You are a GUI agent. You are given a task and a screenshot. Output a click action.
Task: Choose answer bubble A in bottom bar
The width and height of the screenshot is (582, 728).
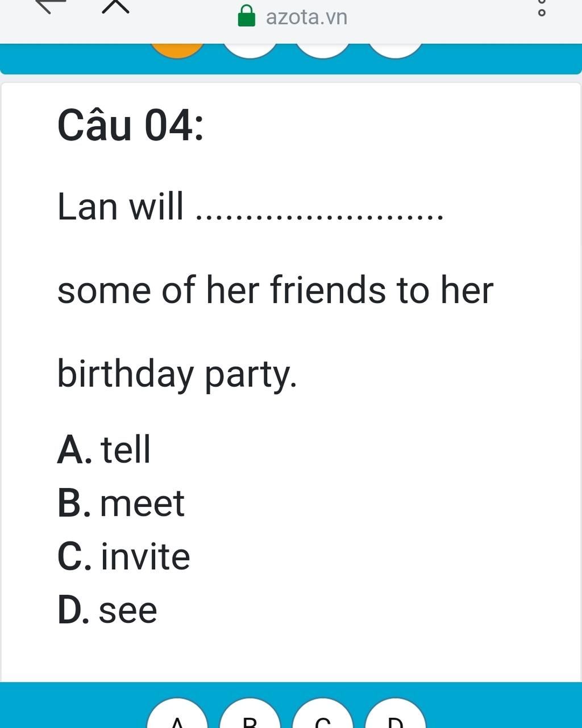pos(177,713)
